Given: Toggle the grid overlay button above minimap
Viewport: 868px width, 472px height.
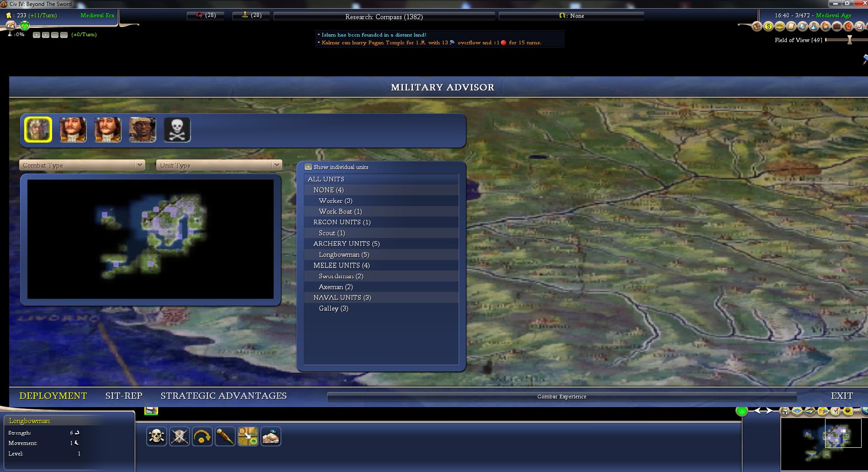Looking at the screenshot, I should 797,411.
